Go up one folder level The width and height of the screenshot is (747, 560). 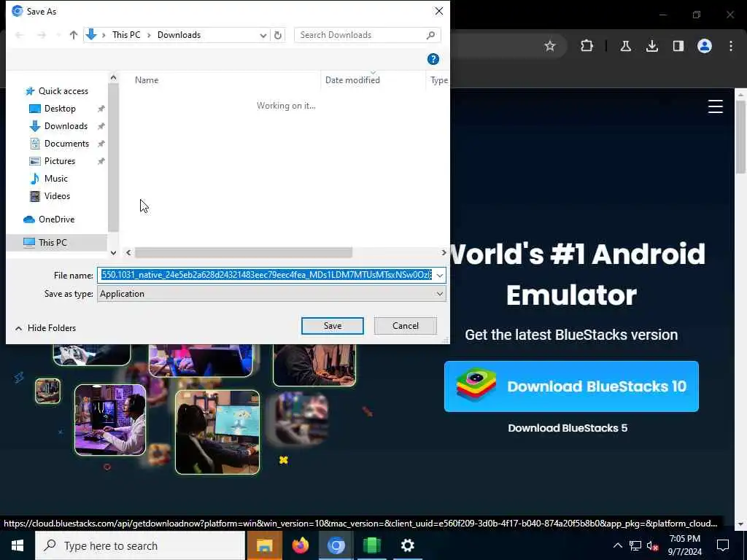(x=74, y=35)
